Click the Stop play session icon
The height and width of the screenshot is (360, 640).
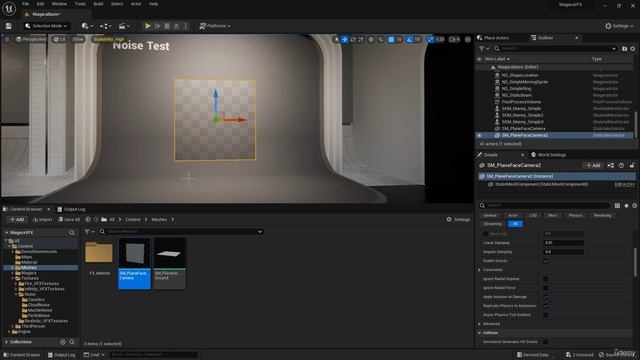tap(167, 26)
